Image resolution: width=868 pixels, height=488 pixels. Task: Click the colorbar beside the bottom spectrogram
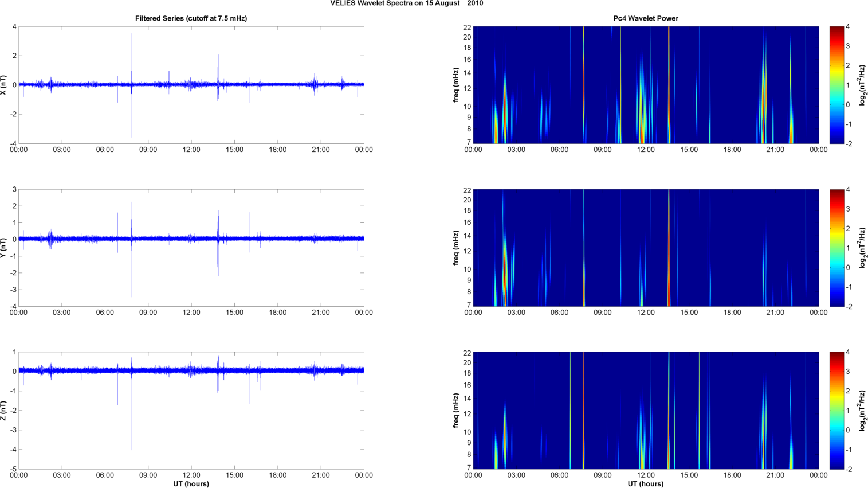click(x=836, y=411)
